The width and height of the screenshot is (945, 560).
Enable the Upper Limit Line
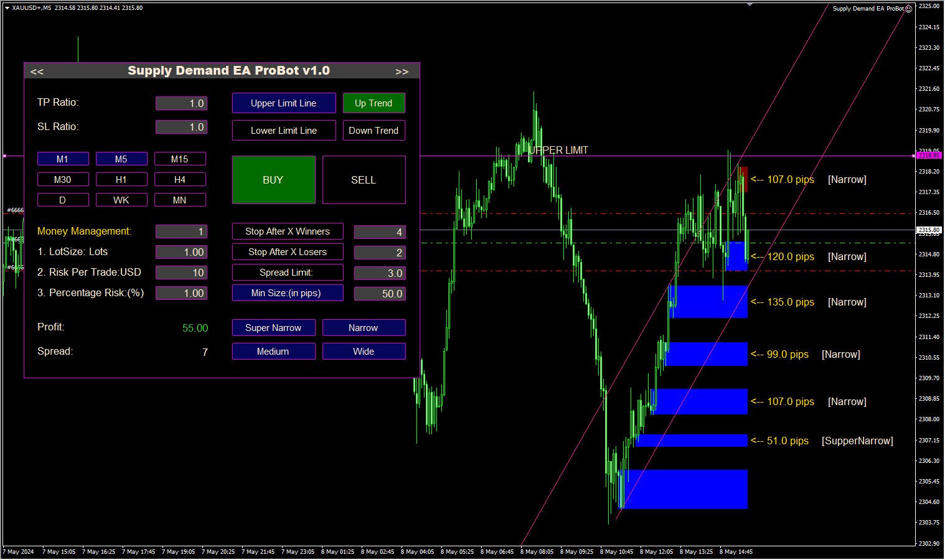[284, 103]
